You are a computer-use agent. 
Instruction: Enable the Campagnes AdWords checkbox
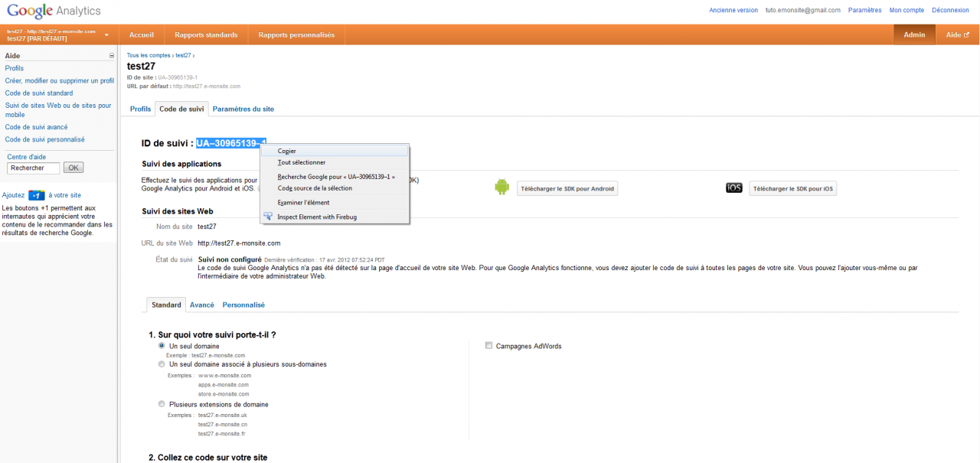[x=488, y=346]
